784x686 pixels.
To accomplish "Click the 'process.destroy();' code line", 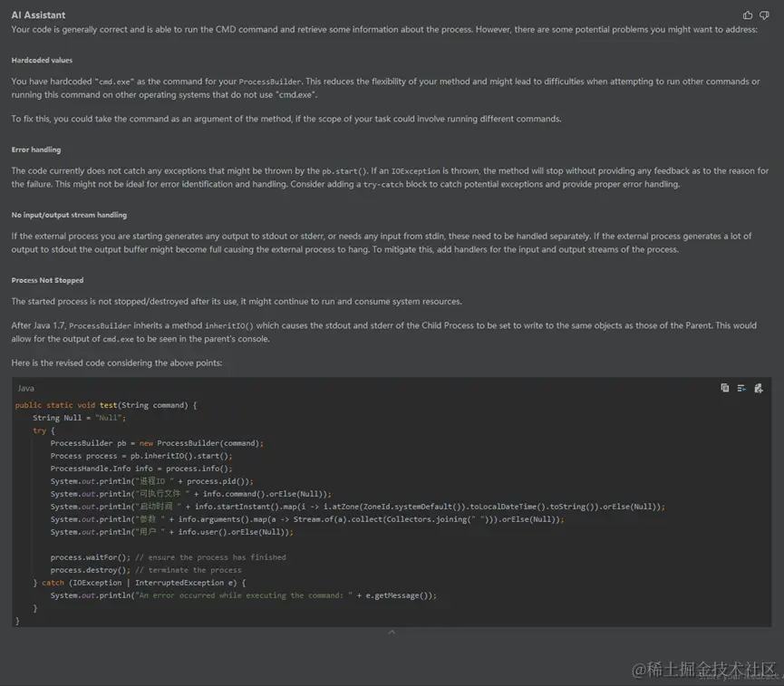I will coord(146,570).
